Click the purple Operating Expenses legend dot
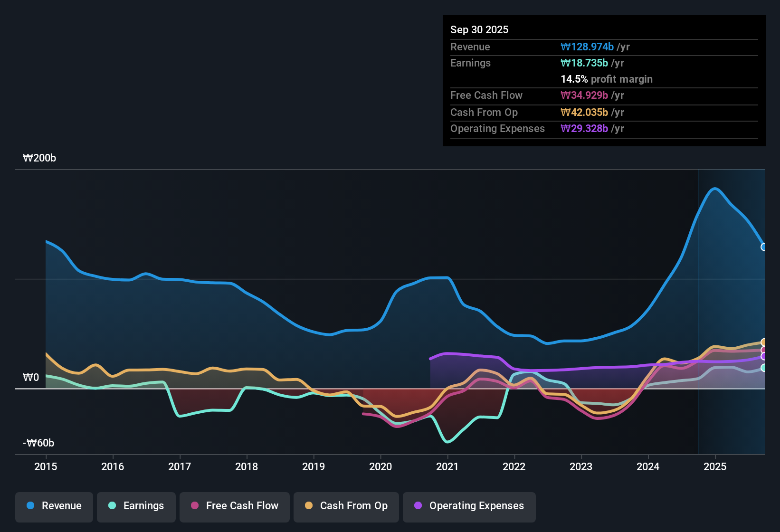 click(419, 506)
